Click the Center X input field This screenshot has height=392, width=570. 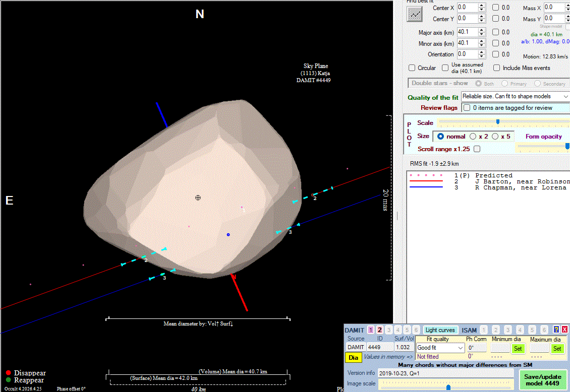pos(468,7)
